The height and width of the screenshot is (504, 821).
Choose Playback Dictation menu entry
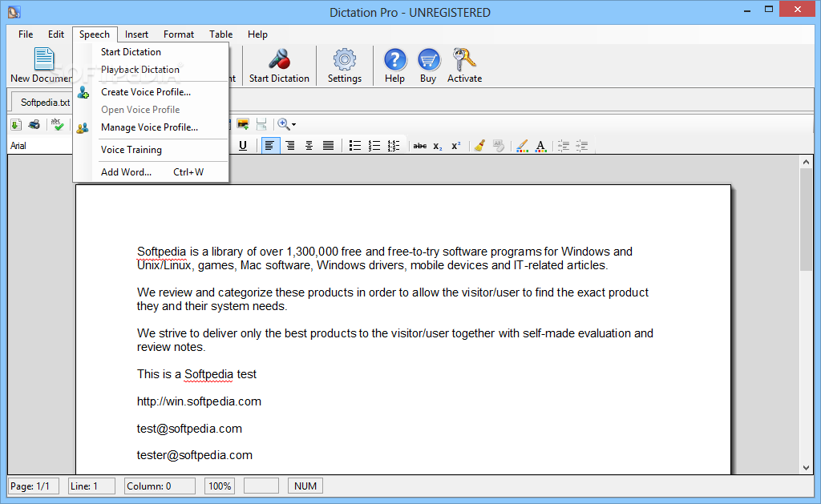point(151,70)
